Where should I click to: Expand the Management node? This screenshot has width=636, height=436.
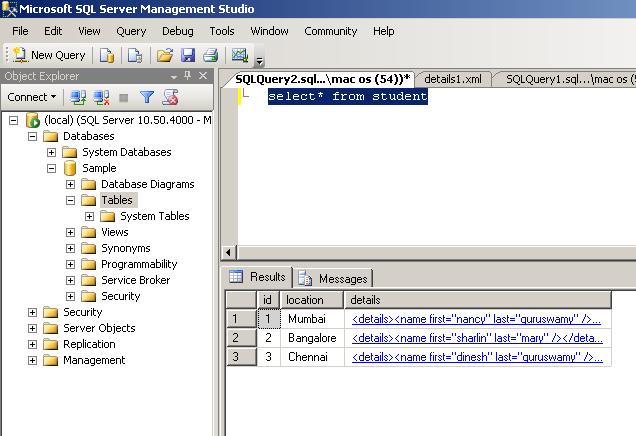(32, 361)
